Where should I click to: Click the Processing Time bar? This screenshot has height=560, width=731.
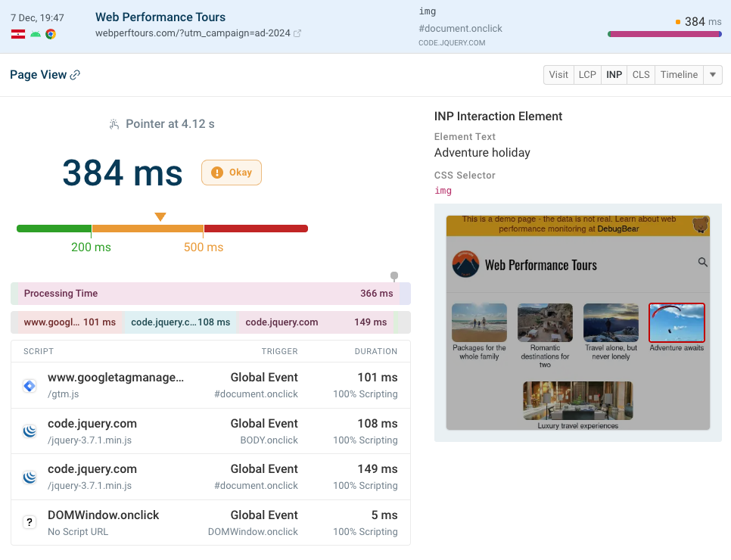204,294
